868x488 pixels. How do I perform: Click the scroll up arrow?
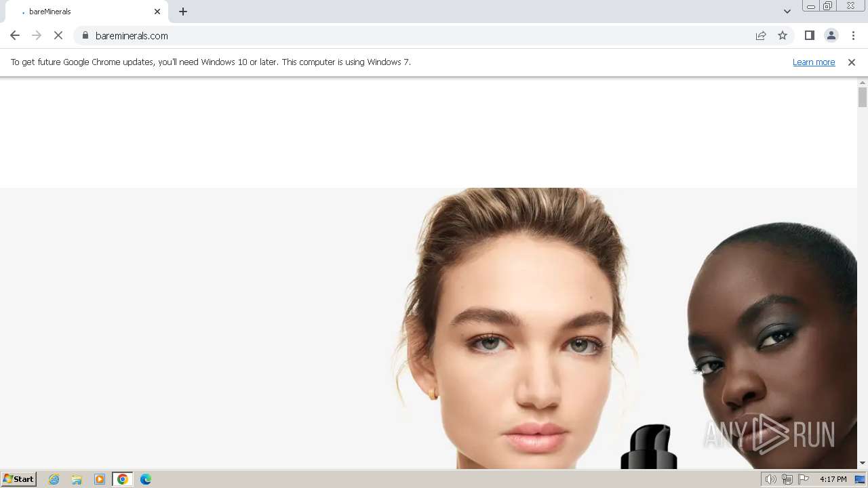(x=863, y=82)
